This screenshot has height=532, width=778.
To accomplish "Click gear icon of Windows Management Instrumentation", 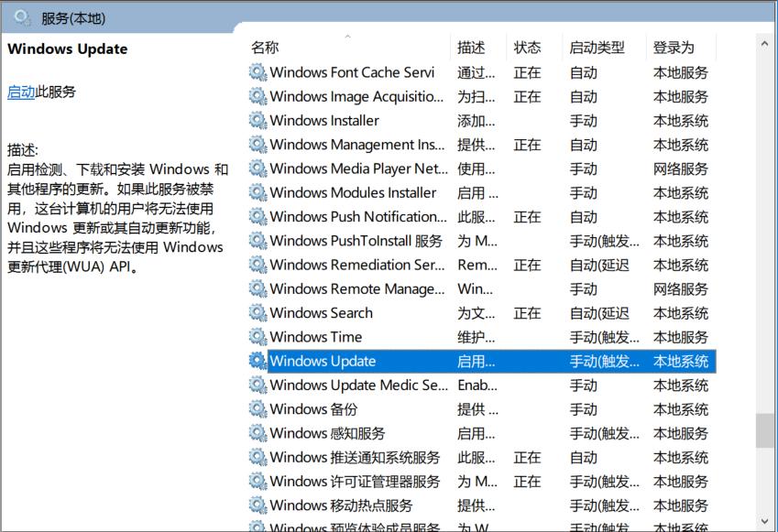I will pos(258,145).
